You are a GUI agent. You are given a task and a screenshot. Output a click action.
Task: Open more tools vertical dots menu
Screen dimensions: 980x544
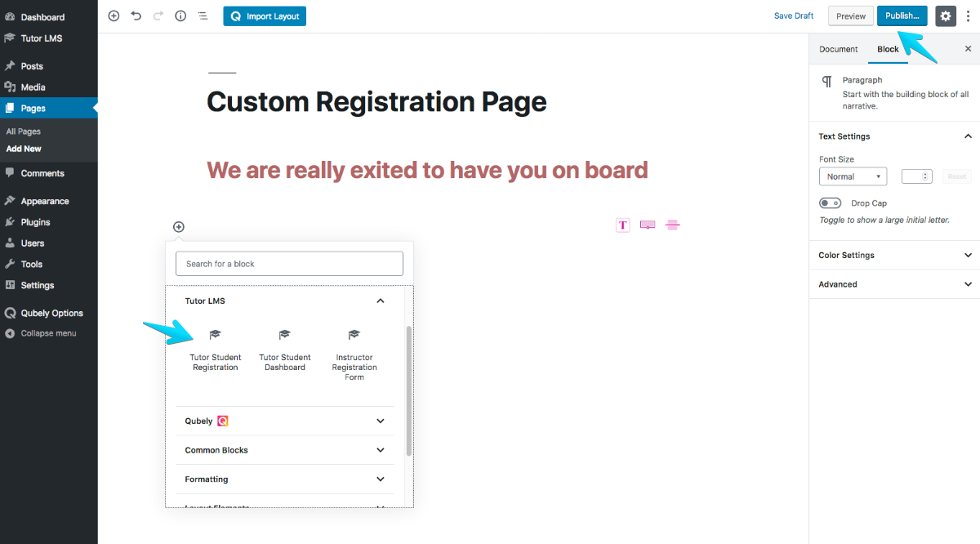pyautogui.click(x=968, y=16)
